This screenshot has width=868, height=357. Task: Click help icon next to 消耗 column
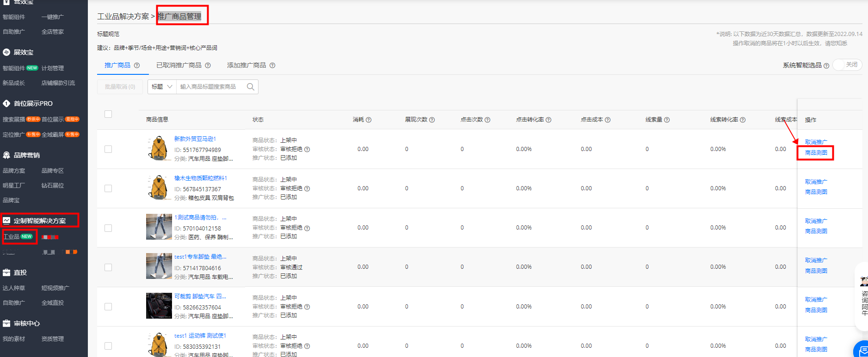point(369,120)
